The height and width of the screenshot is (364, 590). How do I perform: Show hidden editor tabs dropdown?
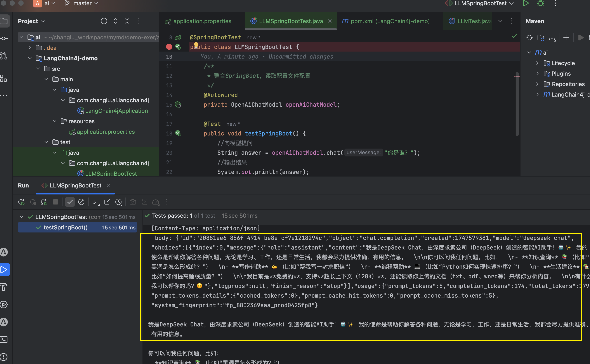[500, 21]
